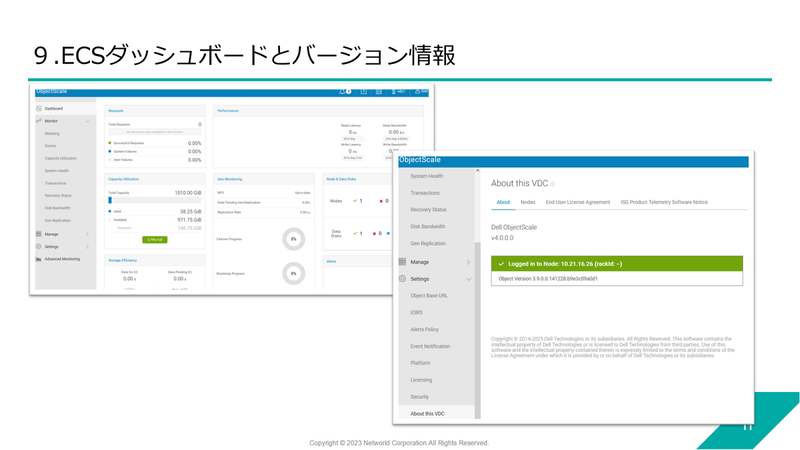Click the Failover Progress 0% donut
800x450 pixels.
click(x=293, y=239)
